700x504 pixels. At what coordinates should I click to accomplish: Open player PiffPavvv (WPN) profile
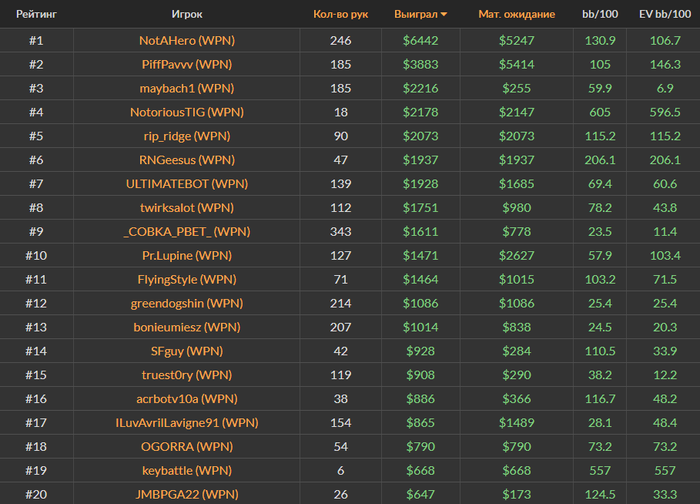(x=187, y=65)
